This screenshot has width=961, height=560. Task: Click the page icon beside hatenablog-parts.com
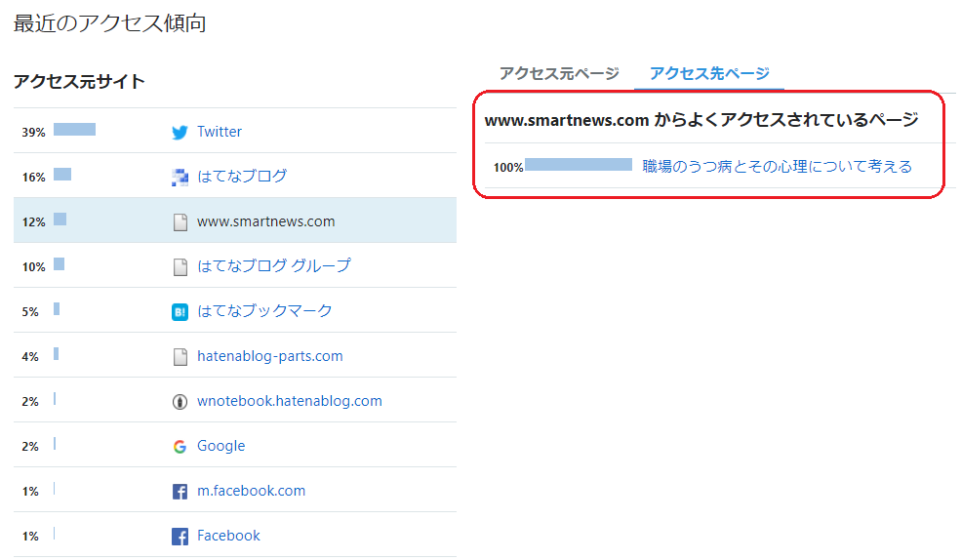pyautogui.click(x=180, y=357)
